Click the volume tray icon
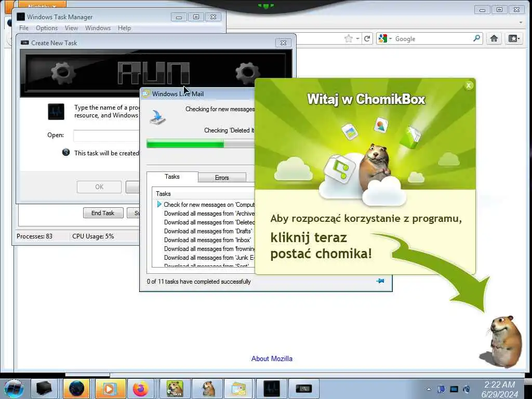Screen dimensions: 532x399 tap(467, 389)
